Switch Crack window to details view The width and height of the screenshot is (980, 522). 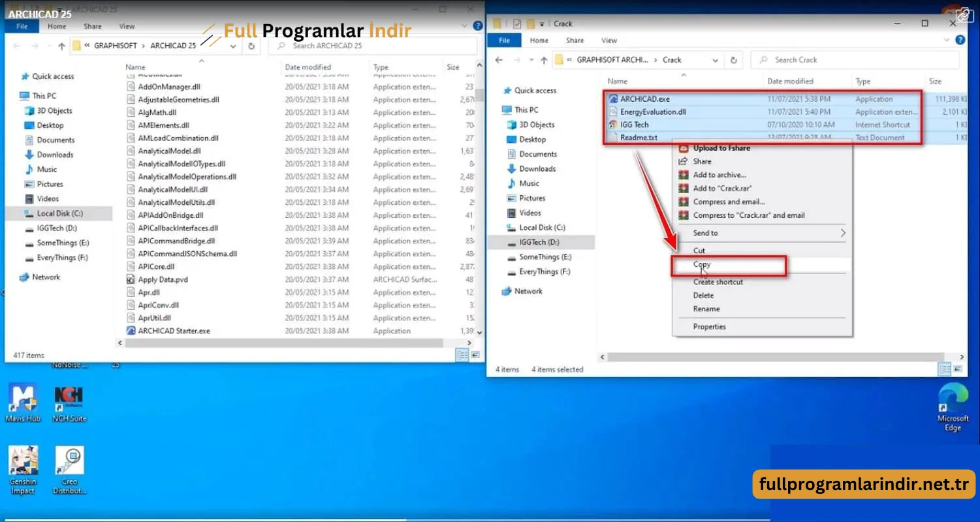[x=944, y=369]
